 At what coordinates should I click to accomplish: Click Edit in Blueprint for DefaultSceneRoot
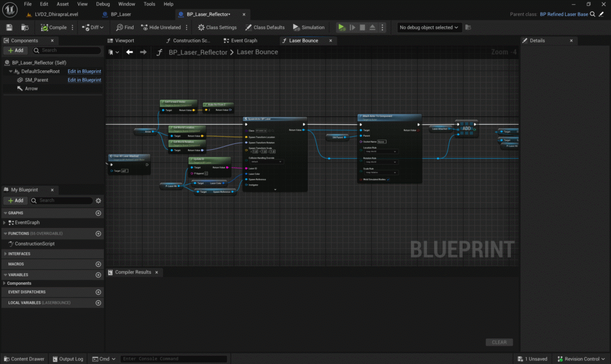coord(84,72)
